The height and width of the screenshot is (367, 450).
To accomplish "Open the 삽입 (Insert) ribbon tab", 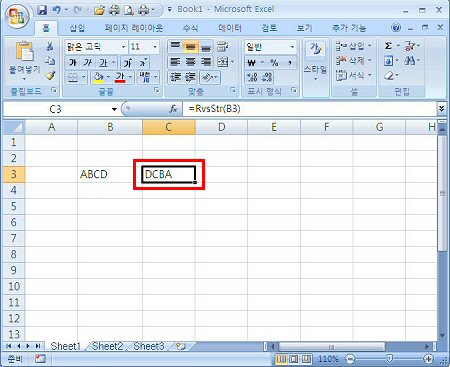I will [x=77, y=28].
